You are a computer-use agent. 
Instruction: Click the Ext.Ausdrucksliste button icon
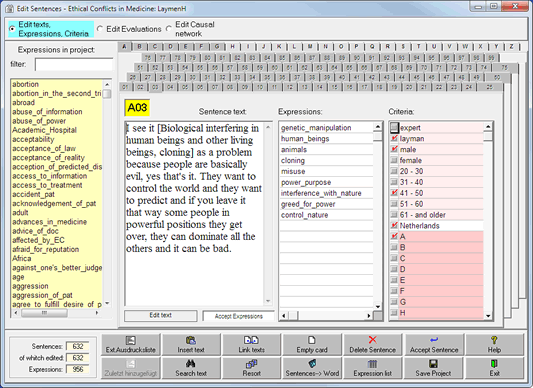pyautogui.click(x=131, y=340)
